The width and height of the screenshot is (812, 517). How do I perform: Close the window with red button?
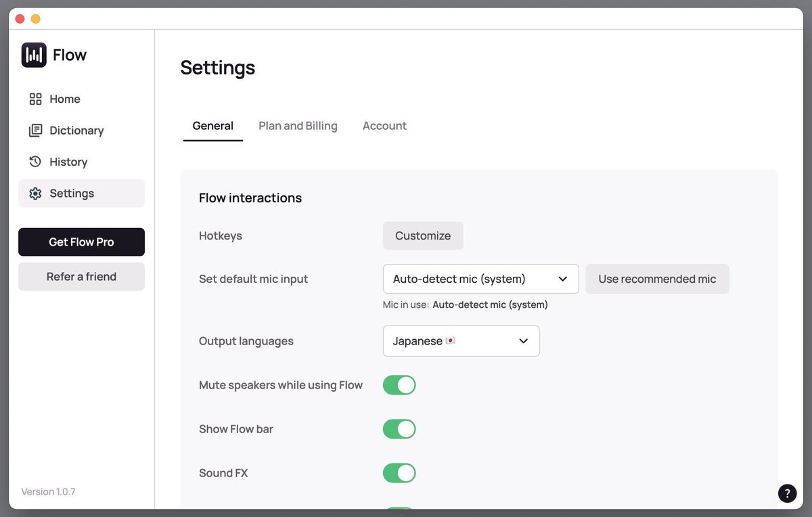20,19
